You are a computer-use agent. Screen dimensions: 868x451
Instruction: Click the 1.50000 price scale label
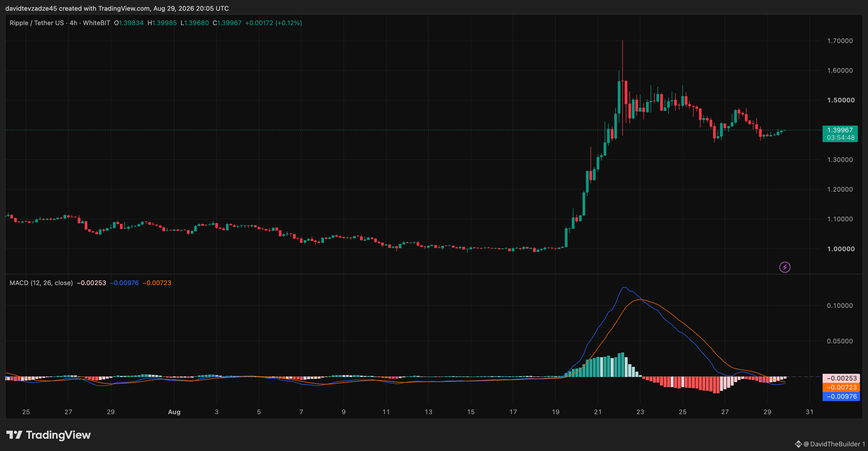(x=841, y=100)
